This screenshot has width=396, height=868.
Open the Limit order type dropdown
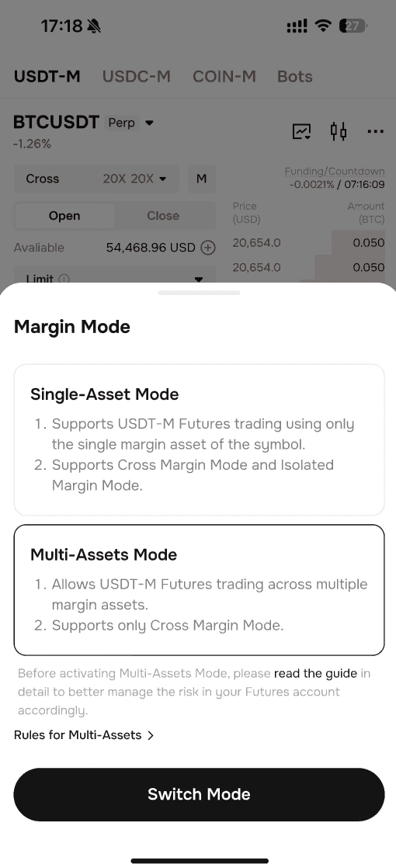tap(115, 276)
